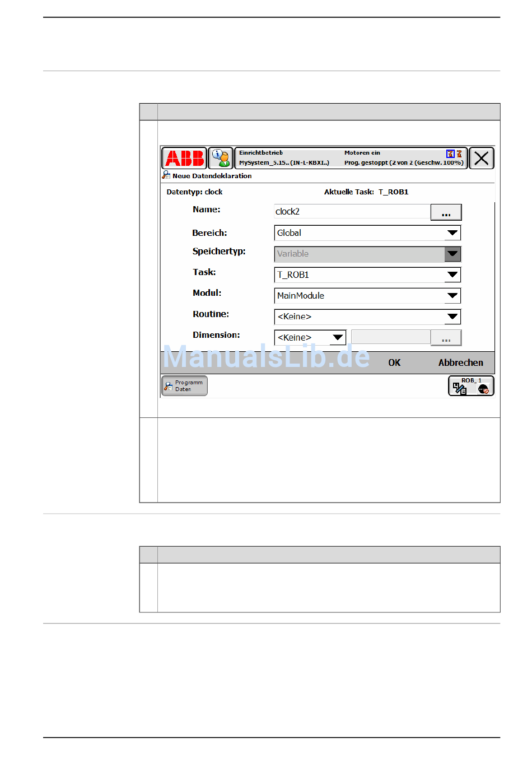Open the ROB_1 quickset menu

(x=471, y=386)
